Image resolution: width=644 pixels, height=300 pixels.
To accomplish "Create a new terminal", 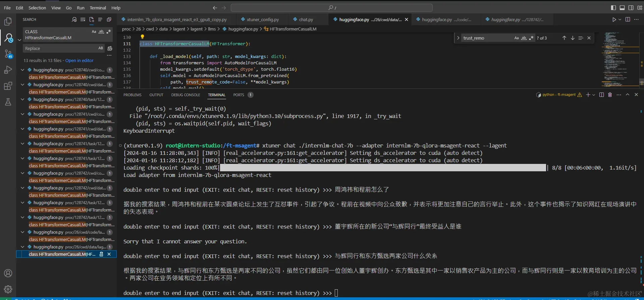I will [588, 95].
